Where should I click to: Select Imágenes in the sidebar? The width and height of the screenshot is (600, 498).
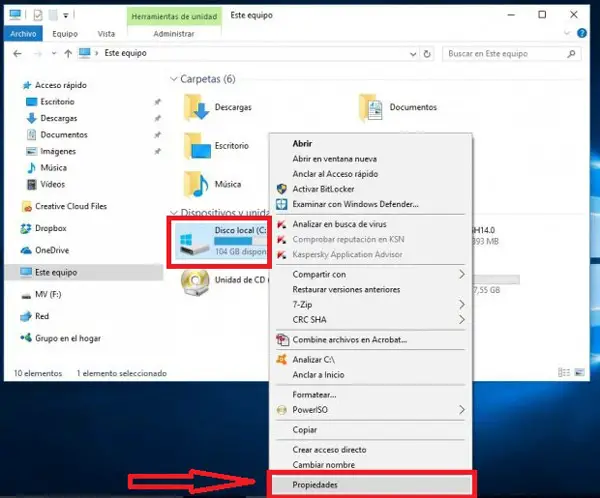pyautogui.click(x=58, y=151)
